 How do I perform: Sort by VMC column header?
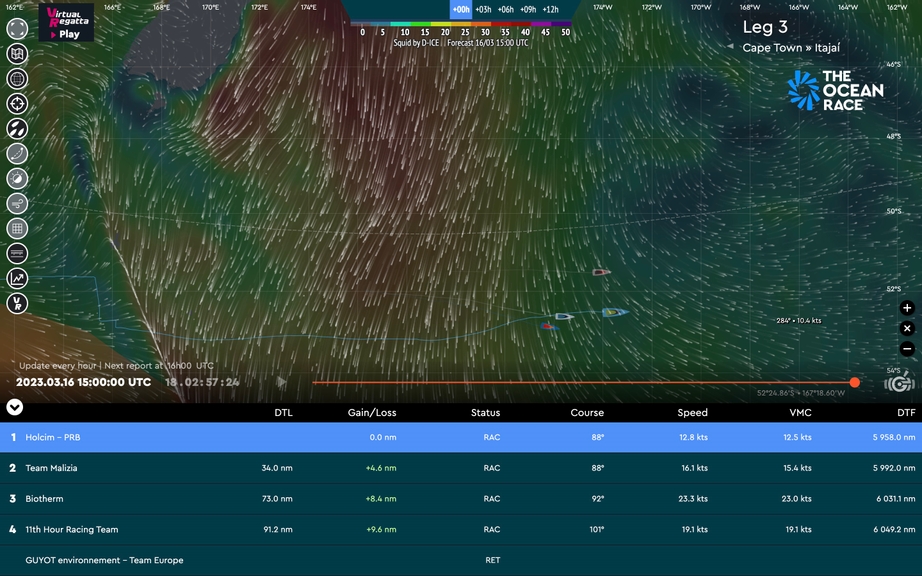point(800,413)
